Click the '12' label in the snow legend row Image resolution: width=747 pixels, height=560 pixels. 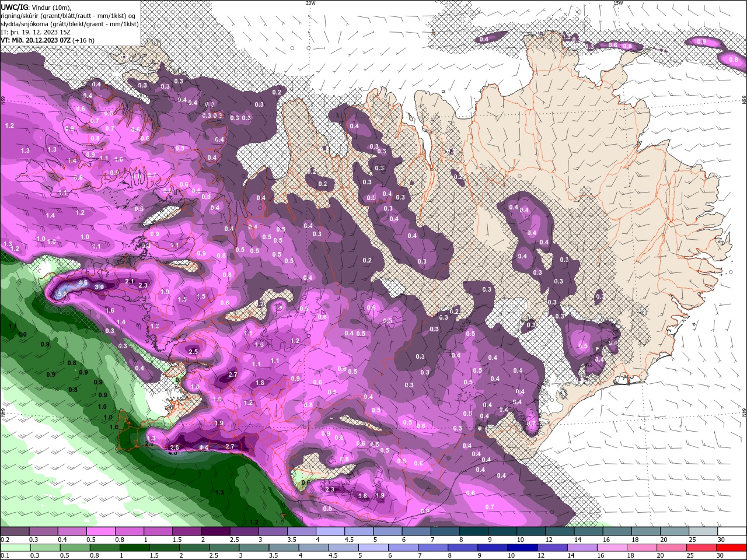pos(549,540)
